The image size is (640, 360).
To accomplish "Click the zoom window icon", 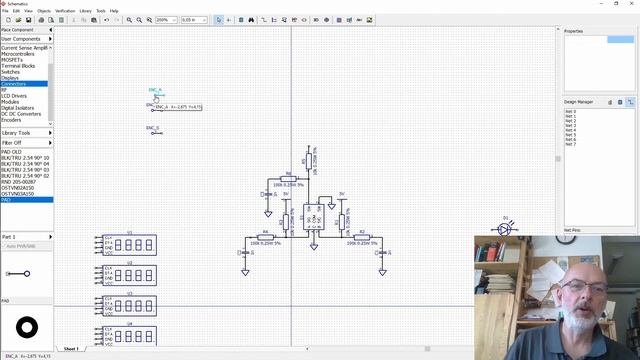I will point(149,20).
